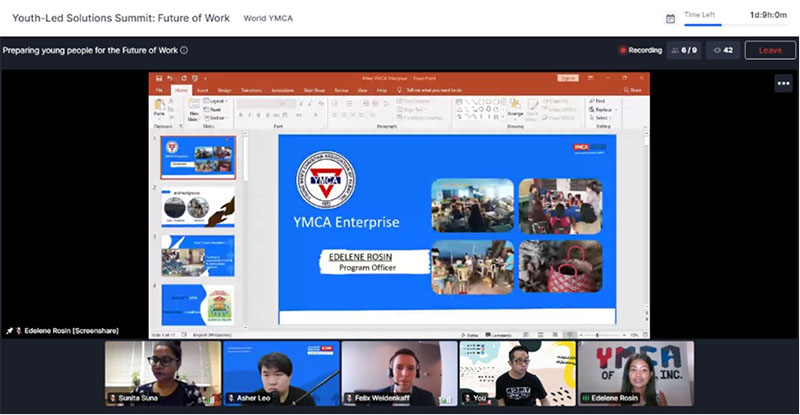Switch to the Animations ribbon tab
The width and height of the screenshot is (800, 415).
click(282, 90)
